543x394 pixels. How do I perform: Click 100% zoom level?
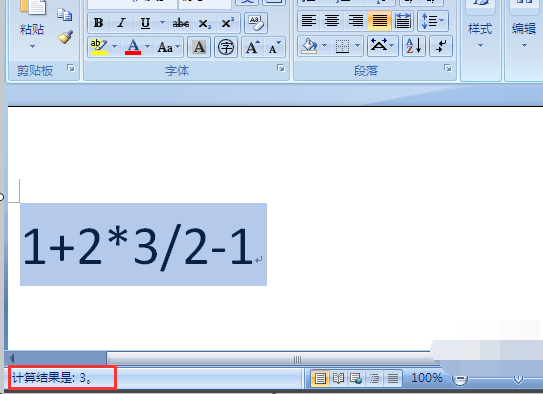427,378
